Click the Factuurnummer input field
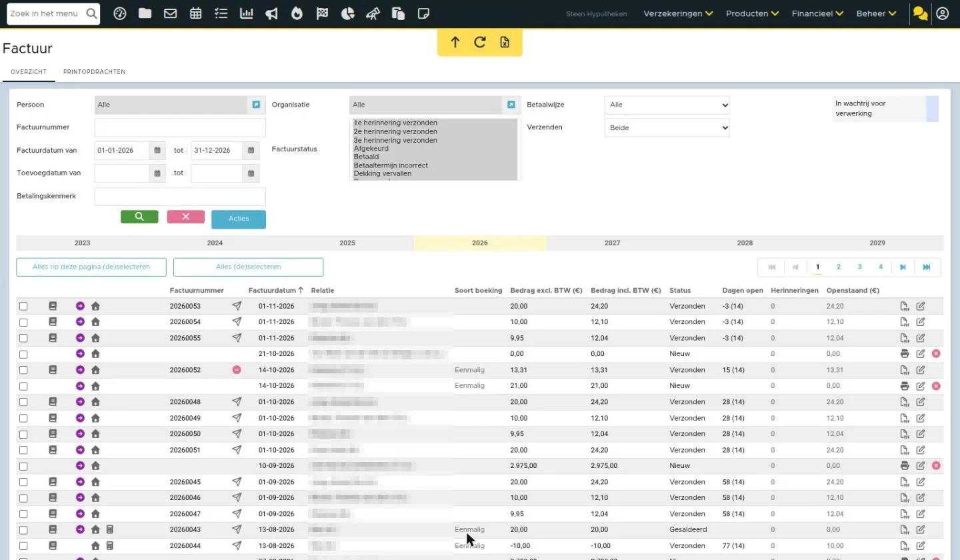Image resolution: width=960 pixels, height=560 pixels. 180,127
